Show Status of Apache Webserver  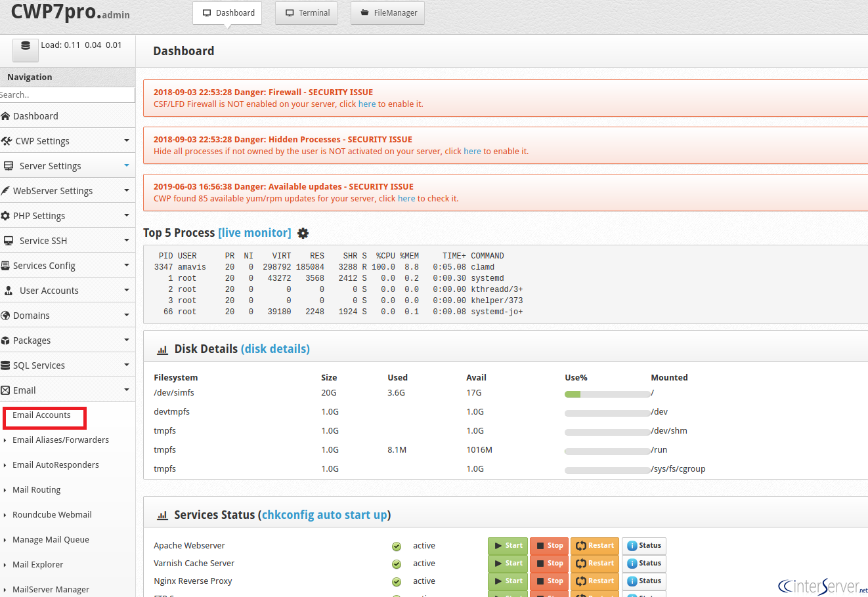[644, 546]
